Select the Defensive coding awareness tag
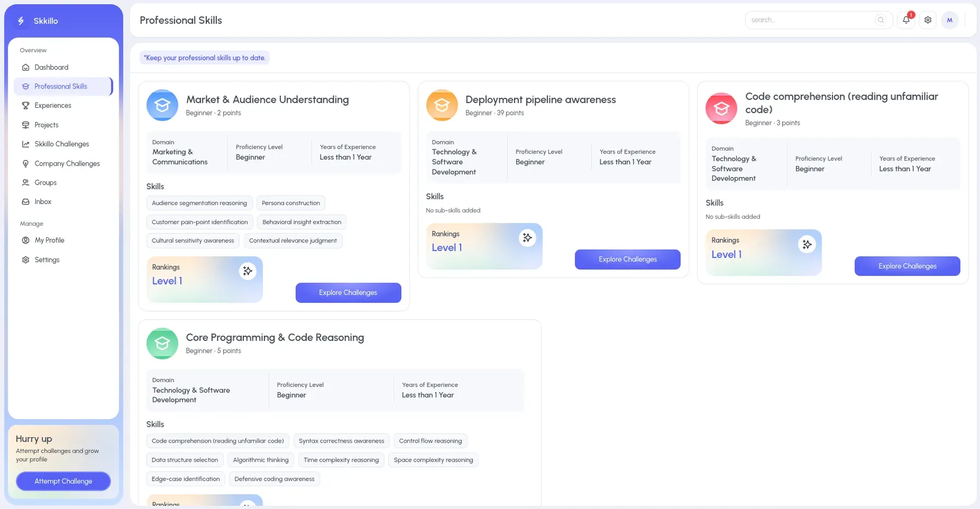The height and width of the screenshot is (509, 980). 274,479
